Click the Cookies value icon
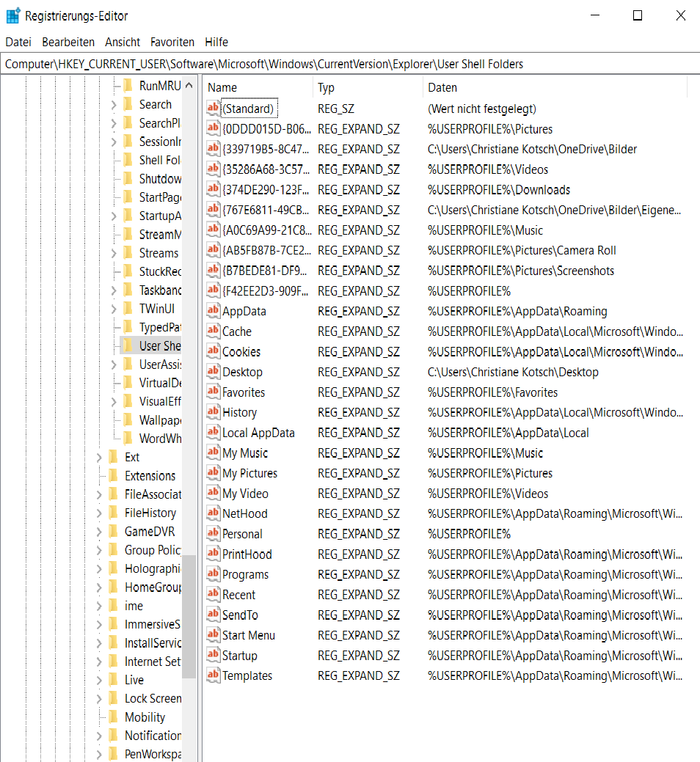This screenshot has width=700, height=762. point(213,351)
